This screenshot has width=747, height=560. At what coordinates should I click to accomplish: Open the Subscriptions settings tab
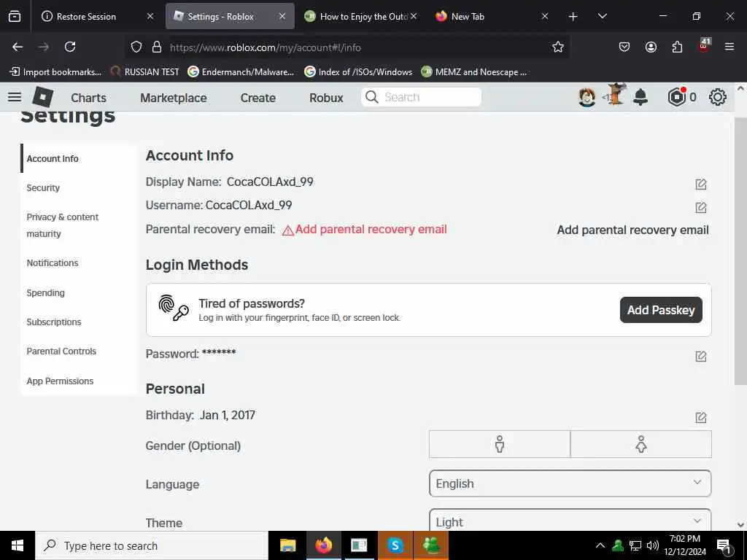(79, 322)
